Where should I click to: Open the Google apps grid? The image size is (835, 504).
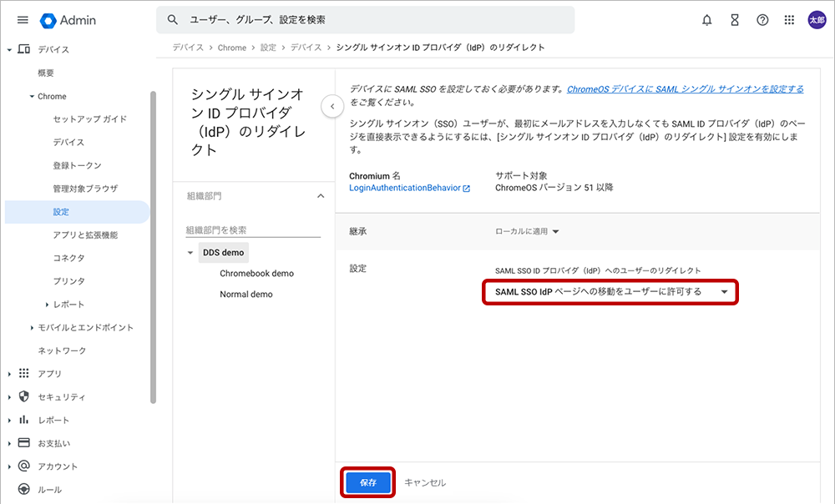(789, 20)
